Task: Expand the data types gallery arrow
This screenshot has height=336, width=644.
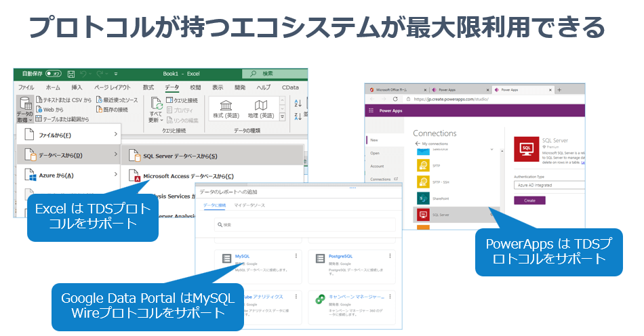Action: (282, 117)
